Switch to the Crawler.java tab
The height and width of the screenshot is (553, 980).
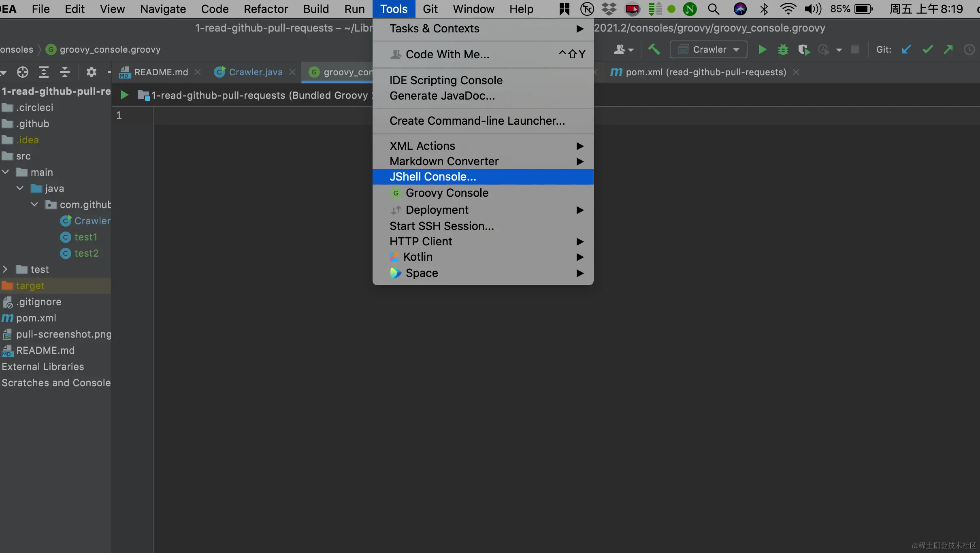point(255,72)
